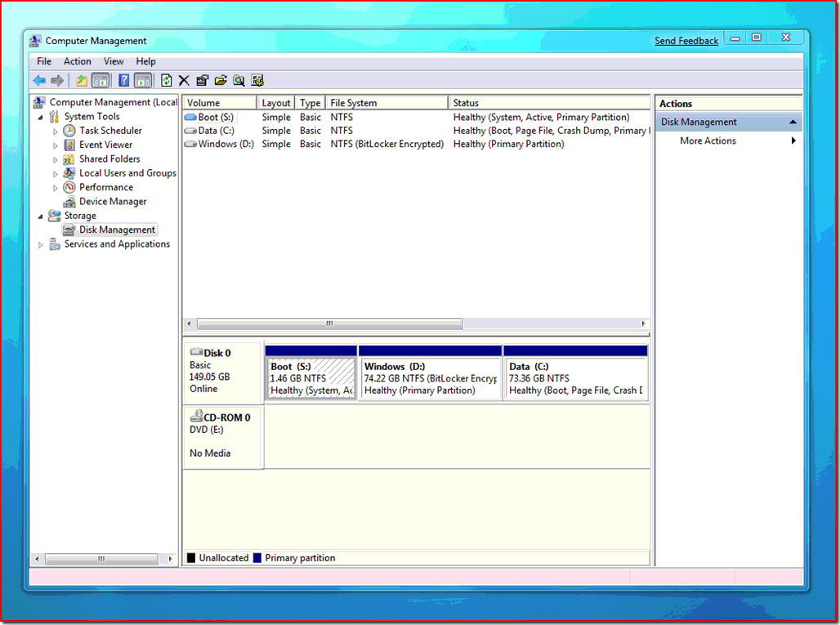Select Disk Management in the tree
Screen dimensions: 840x625
tap(109, 230)
